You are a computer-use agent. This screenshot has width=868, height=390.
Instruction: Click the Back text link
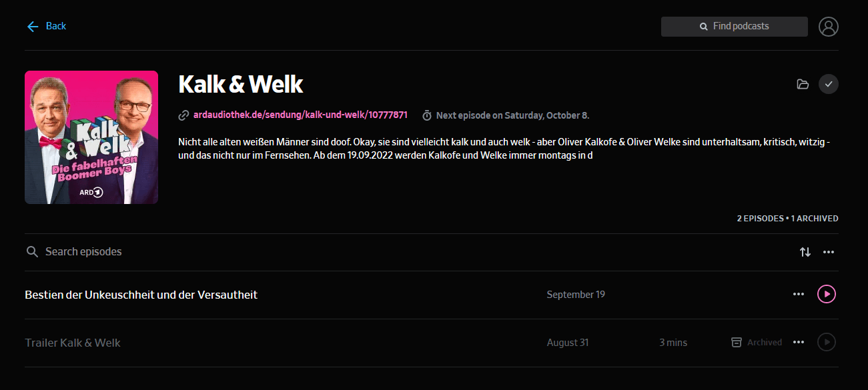click(56, 26)
